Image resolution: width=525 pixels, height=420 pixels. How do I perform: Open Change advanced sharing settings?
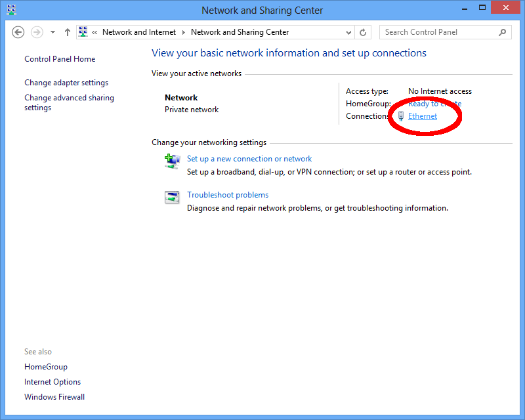[x=69, y=102]
